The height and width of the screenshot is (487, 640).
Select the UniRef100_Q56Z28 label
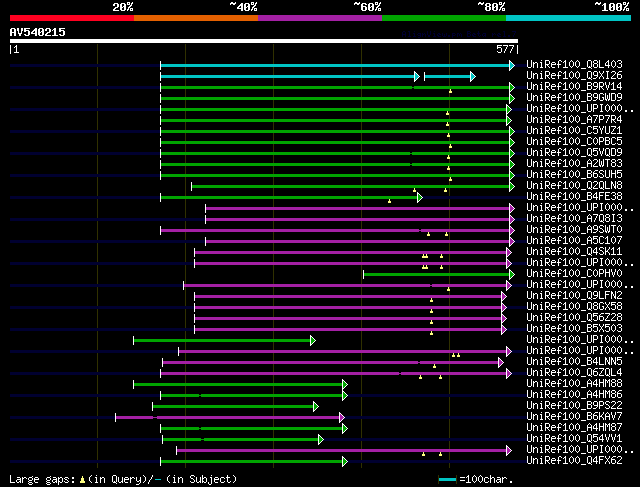pyautogui.click(x=574, y=318)
